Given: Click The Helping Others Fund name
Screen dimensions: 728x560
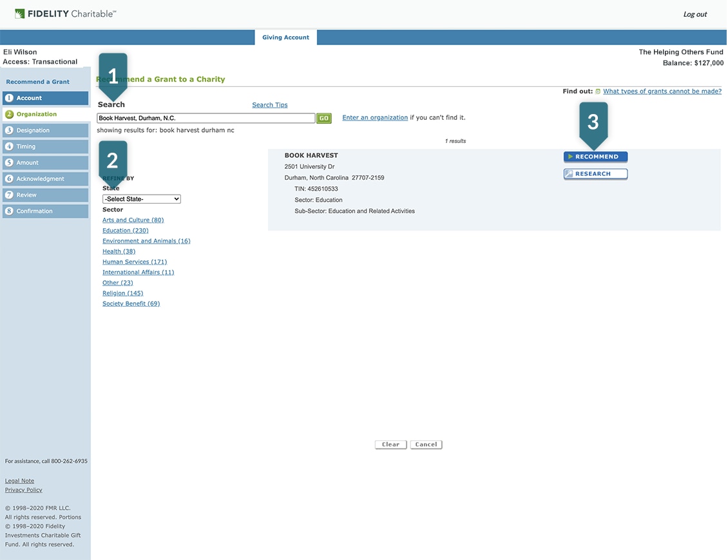Looking at the screenshot, I should (x=680, y=52).
